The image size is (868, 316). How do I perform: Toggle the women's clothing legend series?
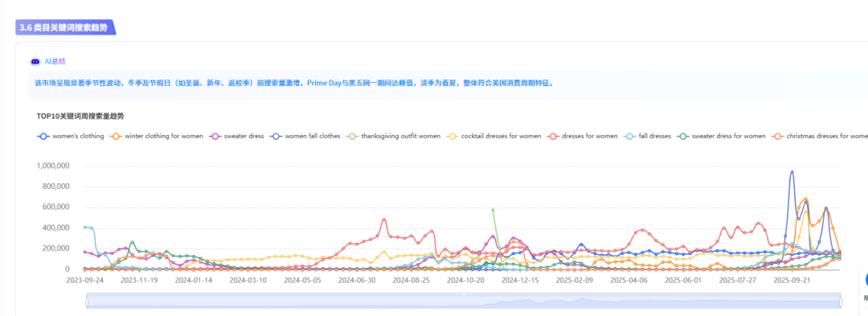pyautogui.click(x=70, y=136)
